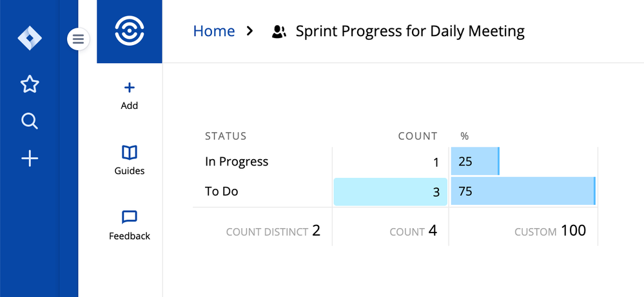
Task: Go to Home breadcrumb link
Action: 214,31
